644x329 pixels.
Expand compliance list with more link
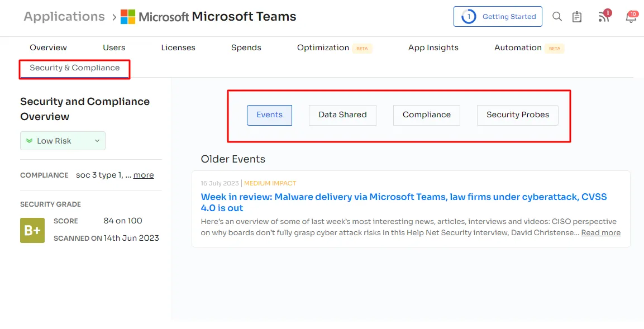[144, 175]
